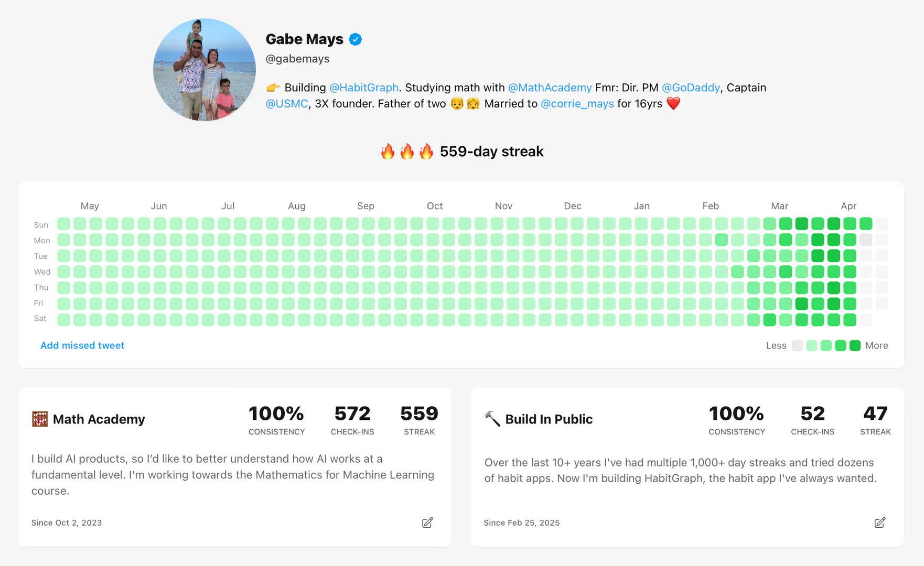Open the @HabitGraph mention link
The height and width of the screenshot is (566, 924).
coord(364,88)
